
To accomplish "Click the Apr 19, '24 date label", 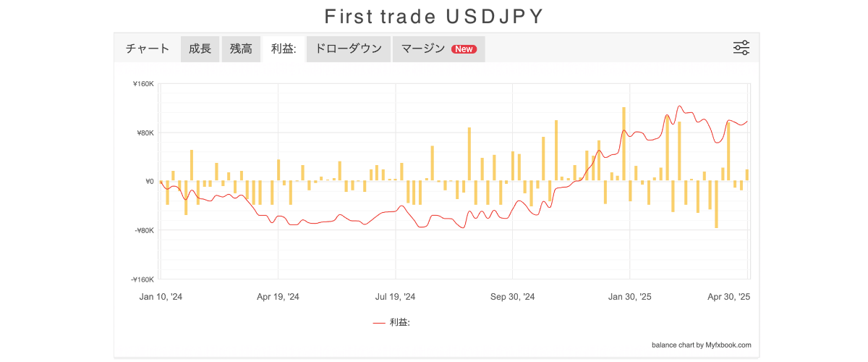I will 278,297.
